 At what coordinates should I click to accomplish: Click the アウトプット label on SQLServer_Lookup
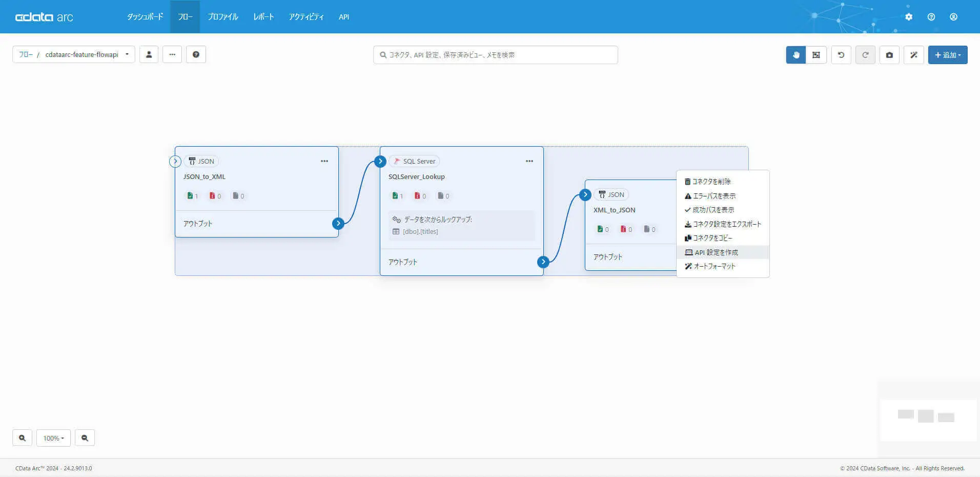pos(403,262)
